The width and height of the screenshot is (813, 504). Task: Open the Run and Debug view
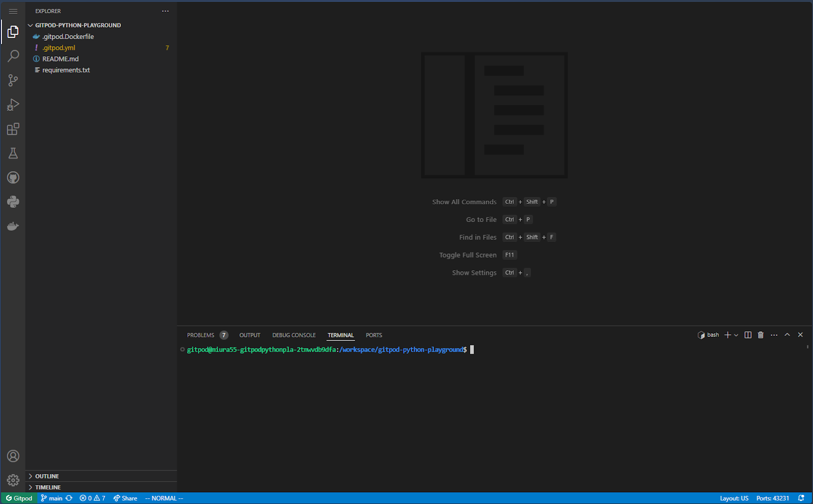click(13, 105)
